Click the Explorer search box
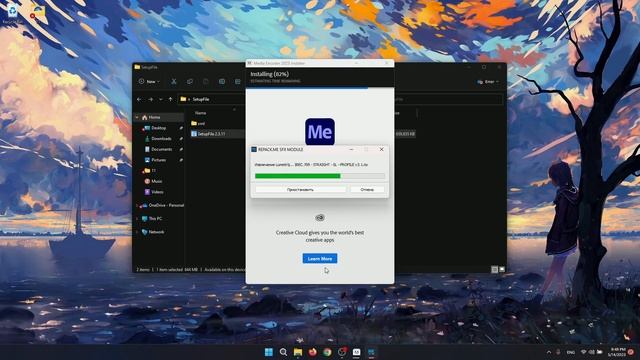The width and height of the screenshot is (640, 360). pyautogui.click(x=449, y=99)
